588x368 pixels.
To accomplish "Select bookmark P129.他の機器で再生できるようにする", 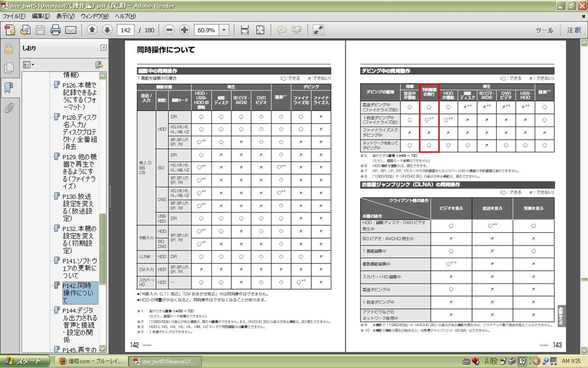I will coord(80,171).
